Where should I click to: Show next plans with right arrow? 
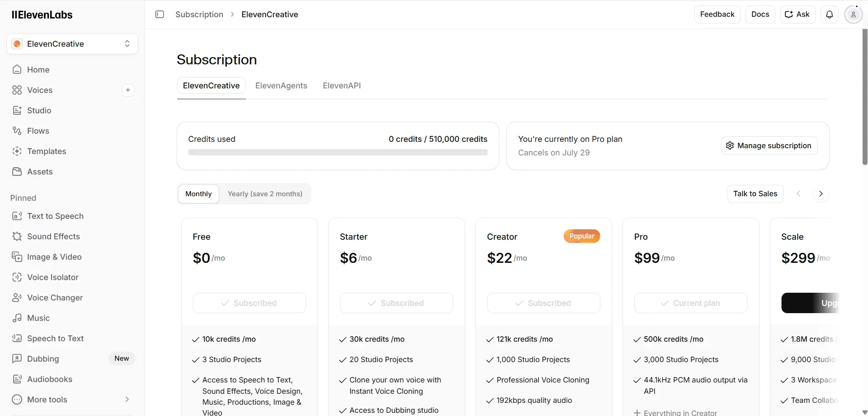[x=821, y=194]
